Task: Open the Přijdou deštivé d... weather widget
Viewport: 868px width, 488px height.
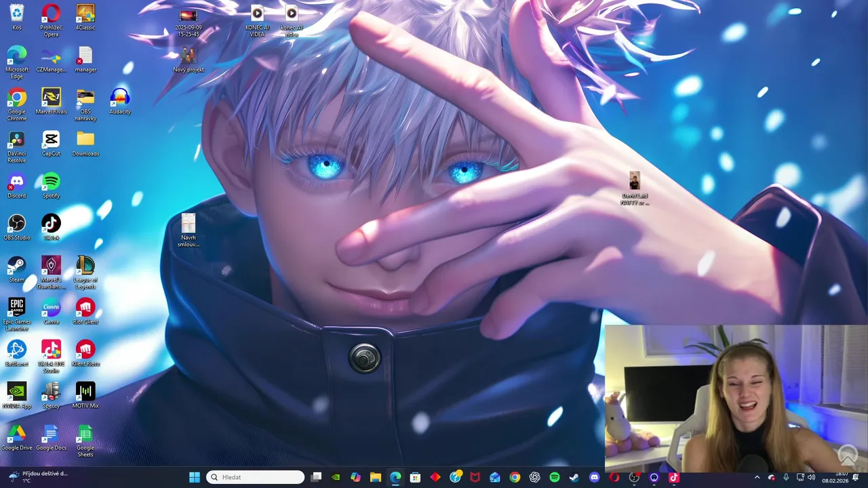Action: pos(38,477)
